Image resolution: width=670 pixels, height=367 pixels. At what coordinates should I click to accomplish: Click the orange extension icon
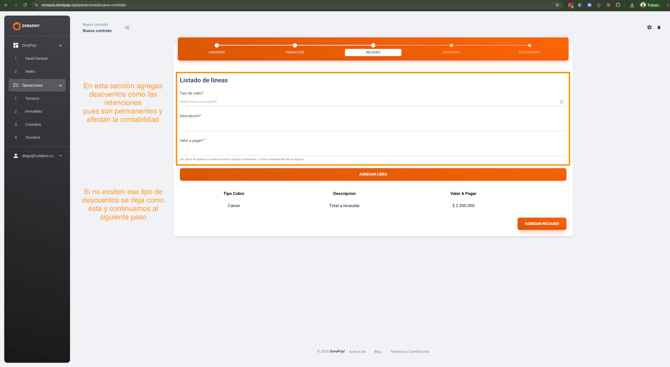click(608, 5)
